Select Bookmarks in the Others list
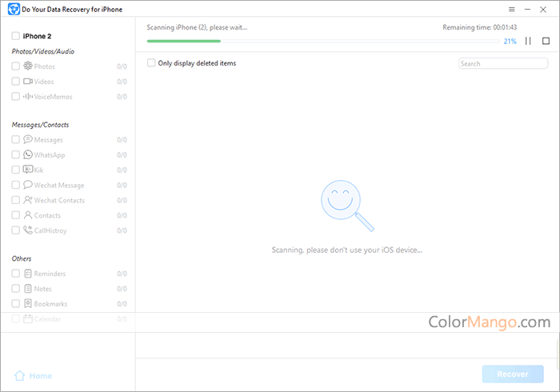 tap(50, 304)
